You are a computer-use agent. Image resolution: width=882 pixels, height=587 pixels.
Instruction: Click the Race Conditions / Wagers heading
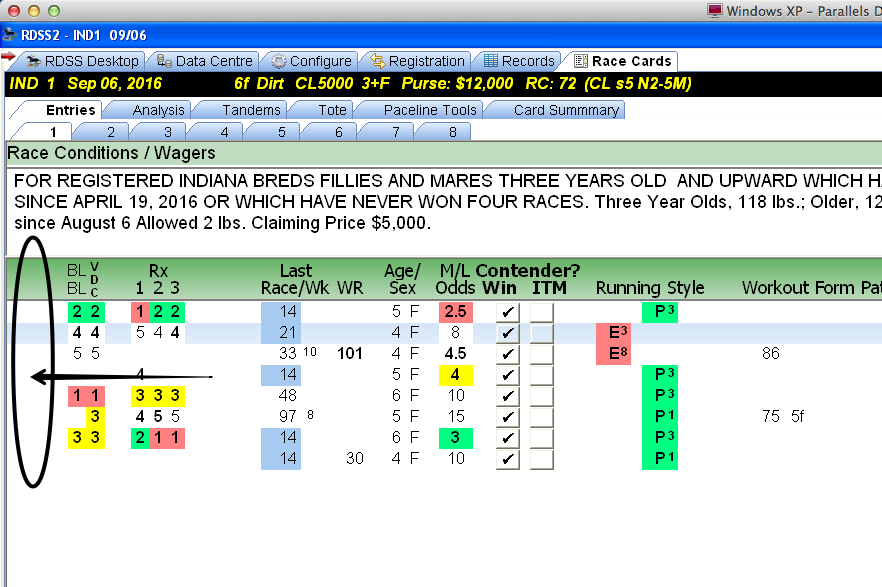(111, 153)
